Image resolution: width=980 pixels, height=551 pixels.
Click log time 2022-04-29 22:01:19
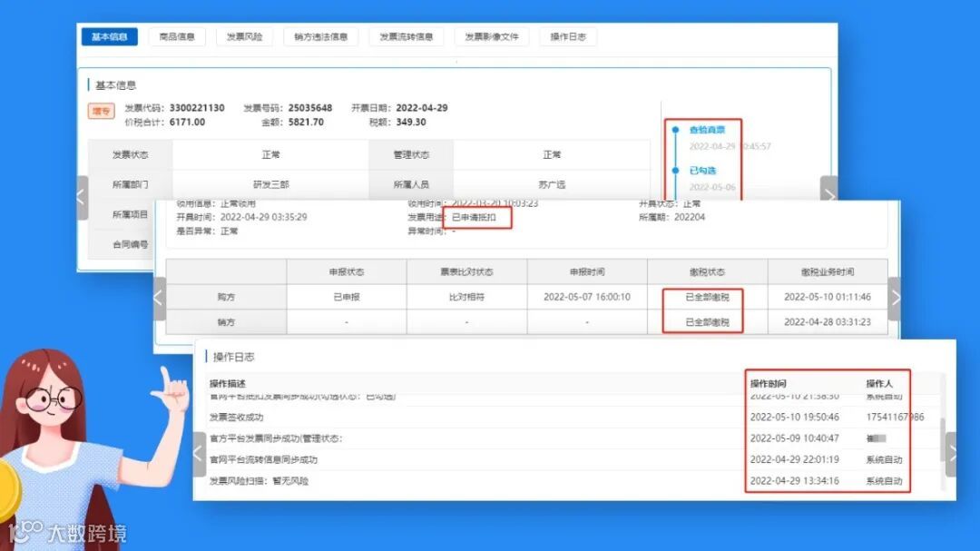point(794,459)
